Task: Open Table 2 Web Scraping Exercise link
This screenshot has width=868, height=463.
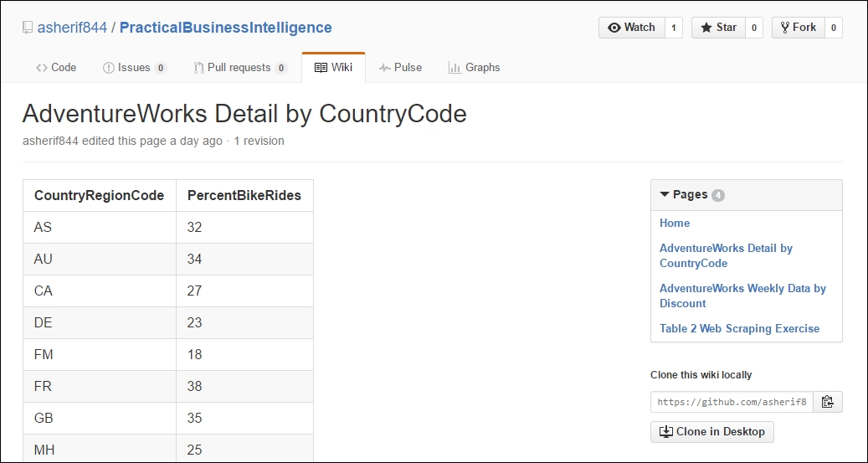Action: [739, 328]
